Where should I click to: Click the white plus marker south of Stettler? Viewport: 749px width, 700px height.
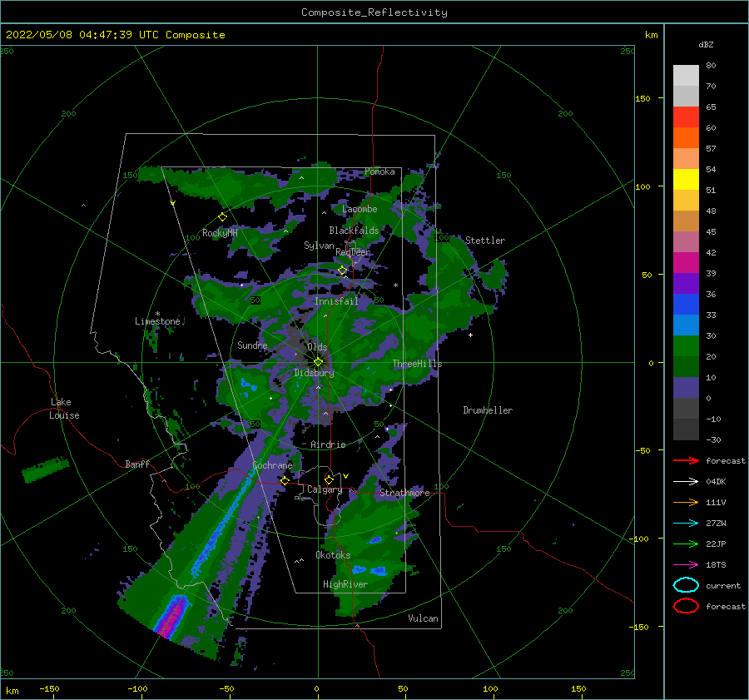click(x=470, y=335)
